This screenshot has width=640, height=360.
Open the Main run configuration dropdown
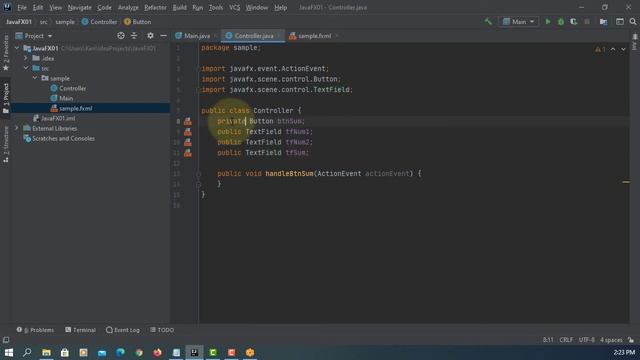click(x=518, y=22)
